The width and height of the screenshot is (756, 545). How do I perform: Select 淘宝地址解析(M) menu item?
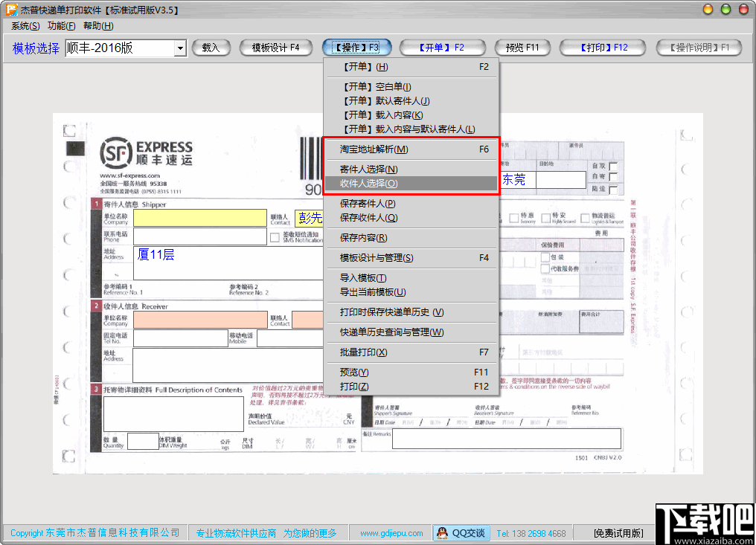point(411,149)
